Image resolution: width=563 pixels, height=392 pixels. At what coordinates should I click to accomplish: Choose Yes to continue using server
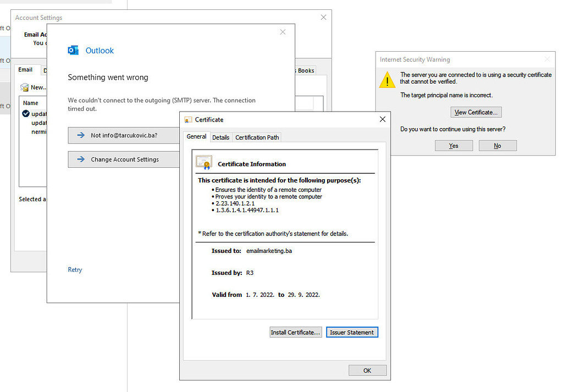[x=454, y=146]
